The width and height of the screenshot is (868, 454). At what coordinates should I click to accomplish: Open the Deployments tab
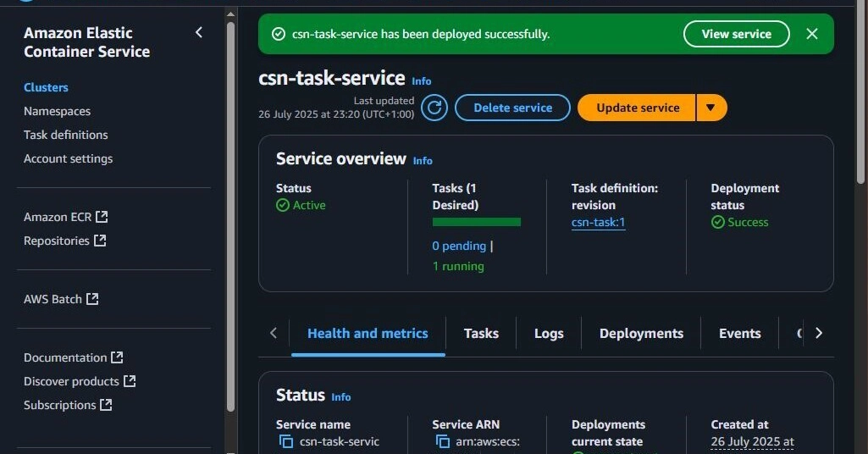click(x=641, y=334)
